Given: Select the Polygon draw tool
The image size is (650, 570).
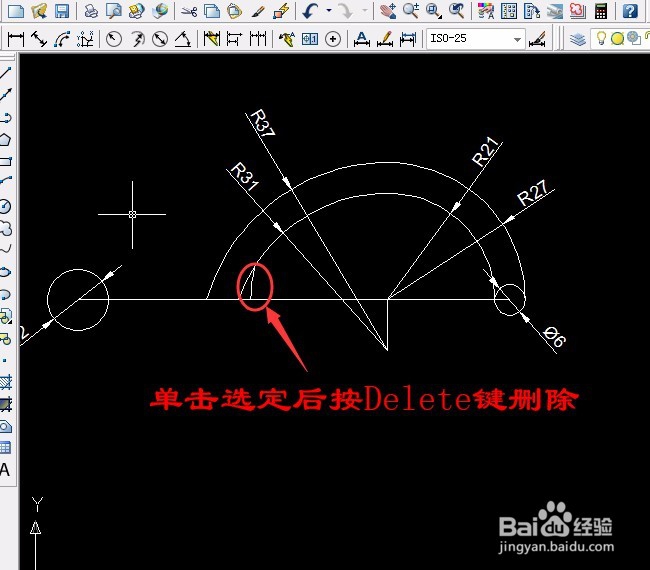Looking at the screenshot, I should (5, 140).
